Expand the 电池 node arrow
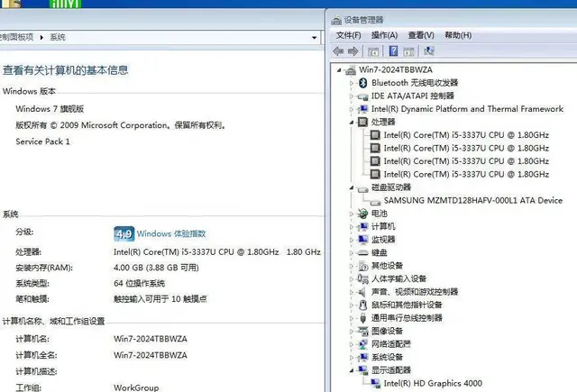 coord(352,214)
